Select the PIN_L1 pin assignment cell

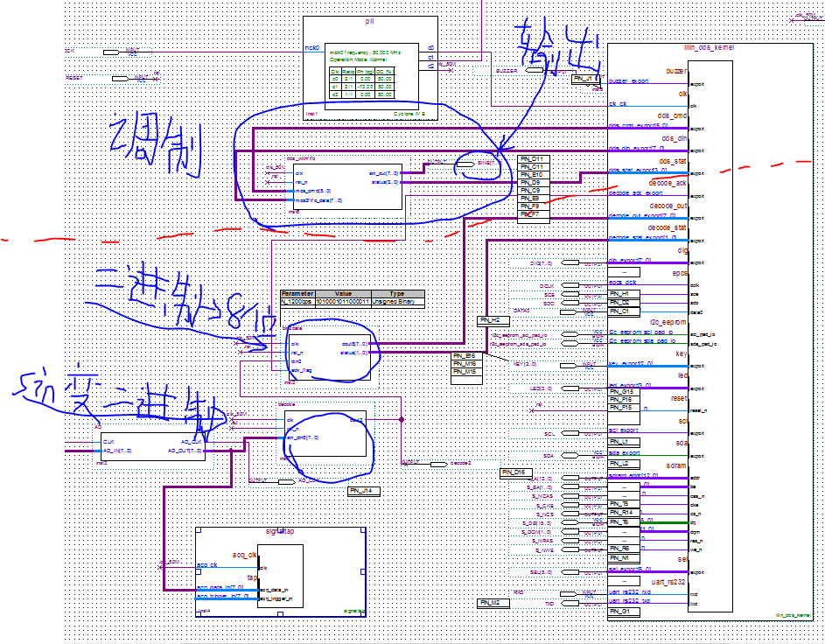624,442
